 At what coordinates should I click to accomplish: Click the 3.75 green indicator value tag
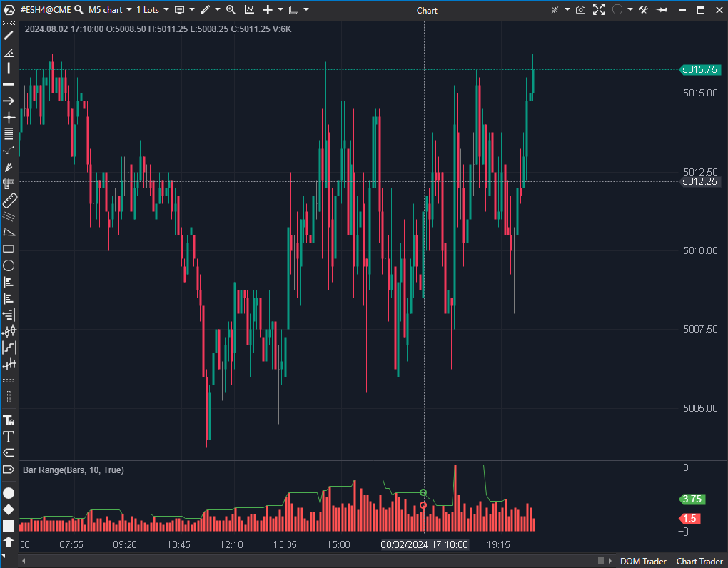click(x=692, y=499)
